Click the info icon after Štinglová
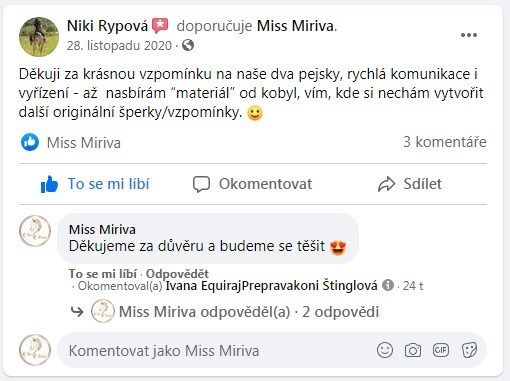Viewport: 510px width, 381px height. (x=388, y=285)
